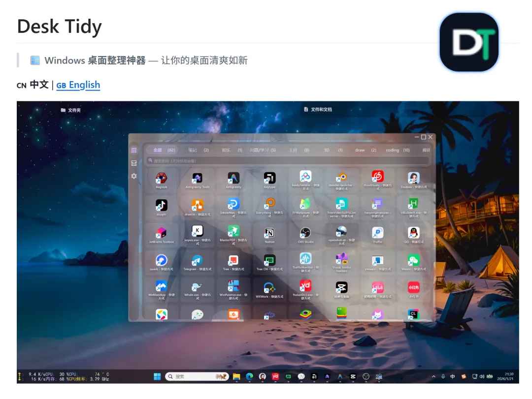Open the HBuilderX.exe shortcut
The height and width of the screenshot is (399, 532).
coord(414,204)
